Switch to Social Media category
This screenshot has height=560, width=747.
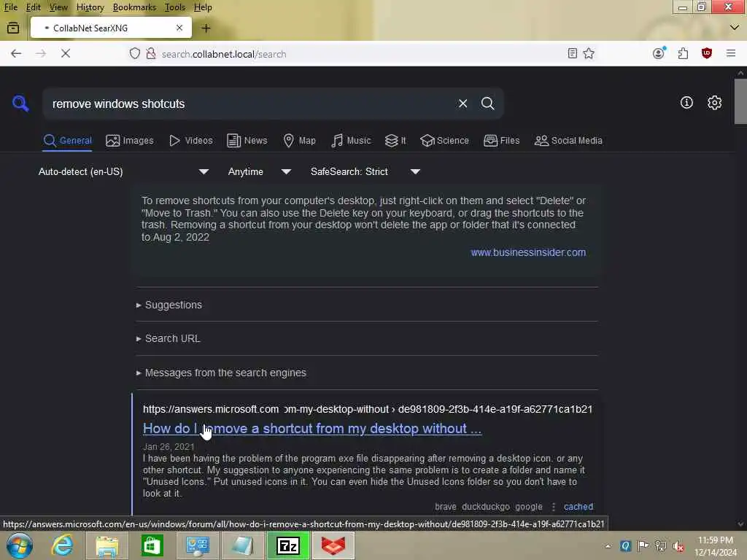568,141
